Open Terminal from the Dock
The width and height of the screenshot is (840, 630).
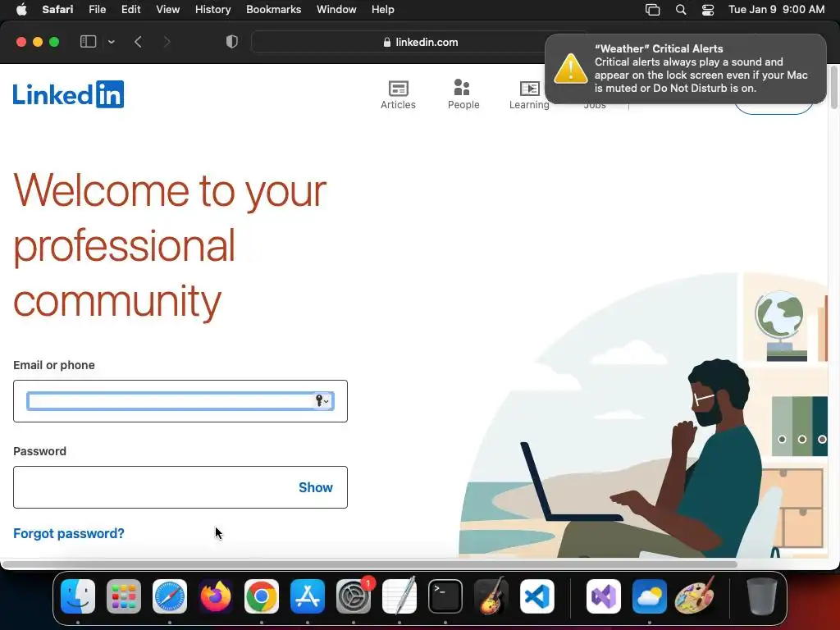(x=445, y=596)
